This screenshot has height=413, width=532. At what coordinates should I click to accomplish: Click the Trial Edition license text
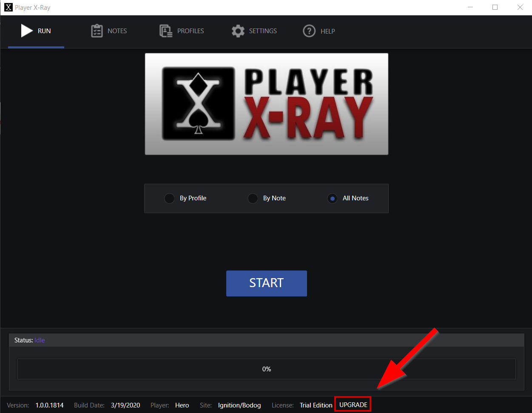[316, 405]
